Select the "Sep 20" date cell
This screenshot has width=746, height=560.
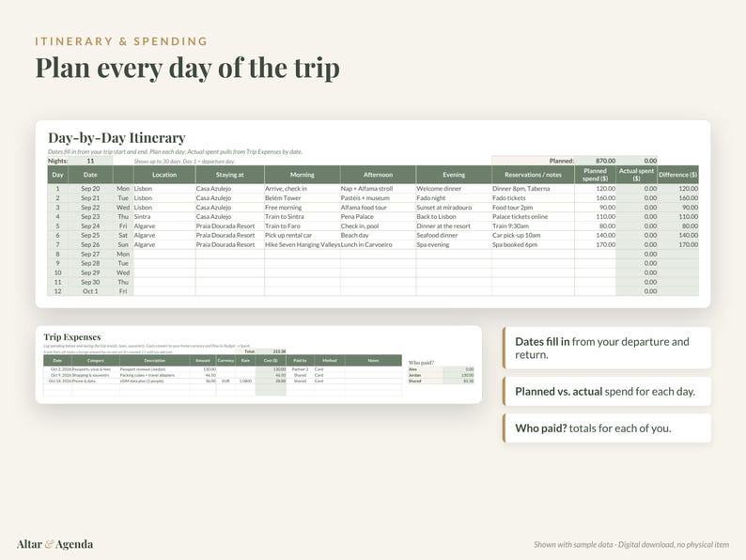click(x=90, y=189)
